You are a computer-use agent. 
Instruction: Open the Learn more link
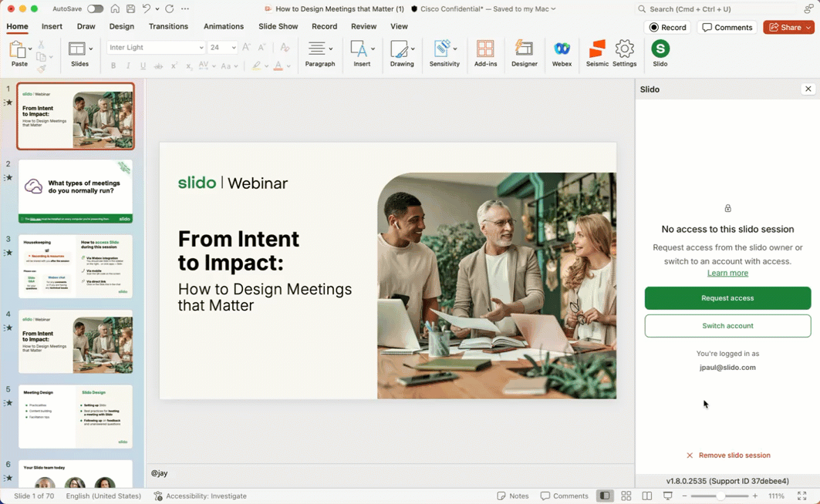727,273
